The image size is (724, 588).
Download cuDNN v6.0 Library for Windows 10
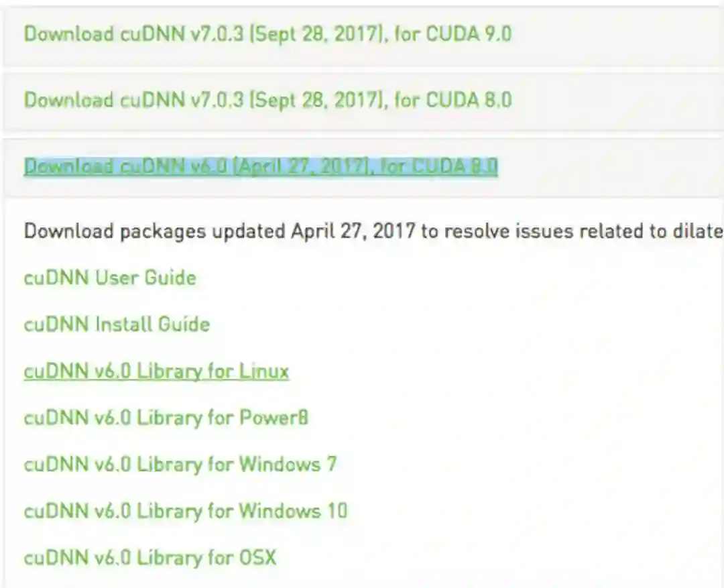(185, 511)
